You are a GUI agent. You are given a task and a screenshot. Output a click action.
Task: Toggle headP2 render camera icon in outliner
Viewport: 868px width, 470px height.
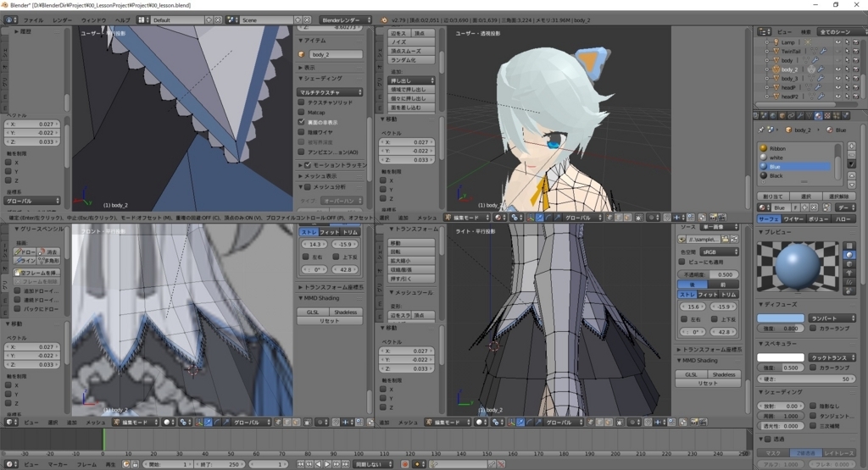[855, 97]
